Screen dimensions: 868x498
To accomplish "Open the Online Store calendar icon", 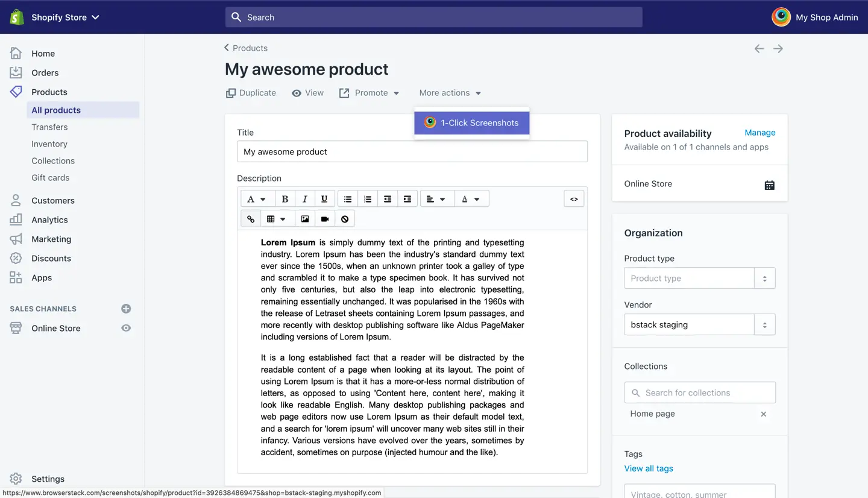I will pos(769,185).
